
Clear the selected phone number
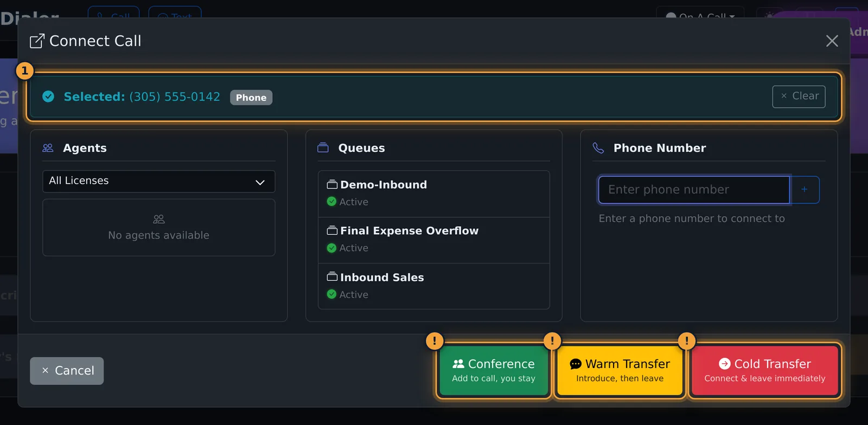799,96
